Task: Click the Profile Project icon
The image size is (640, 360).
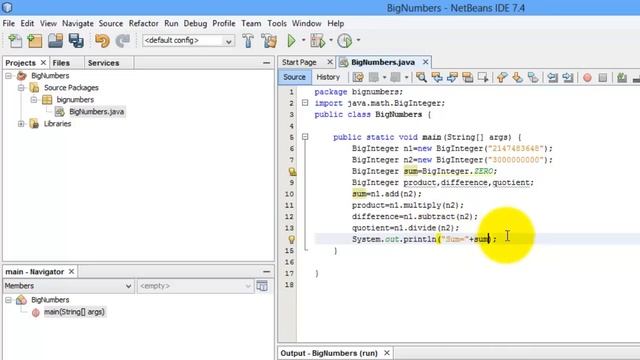Action: [x=345, y=40]
